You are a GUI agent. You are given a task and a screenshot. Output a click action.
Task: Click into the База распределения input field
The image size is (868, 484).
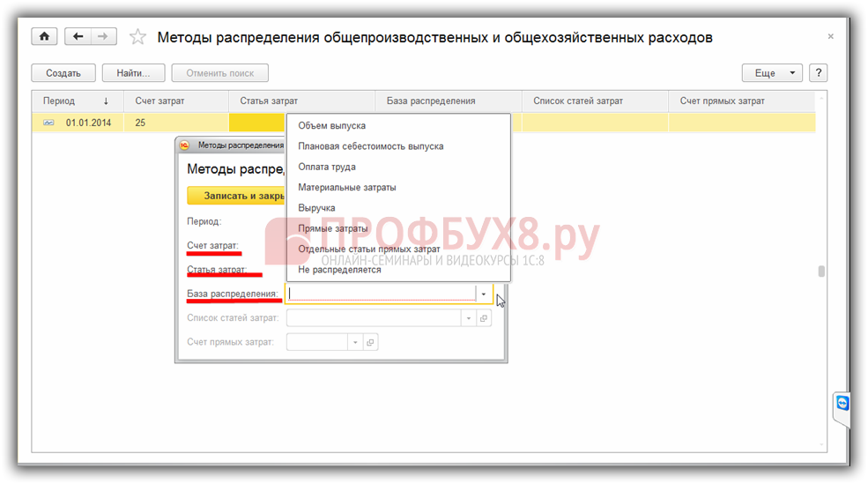(x=379, y=294)
